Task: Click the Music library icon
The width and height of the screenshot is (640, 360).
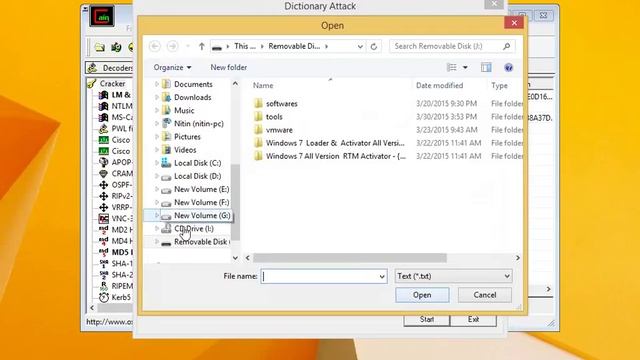Action: tap(166, 110)
